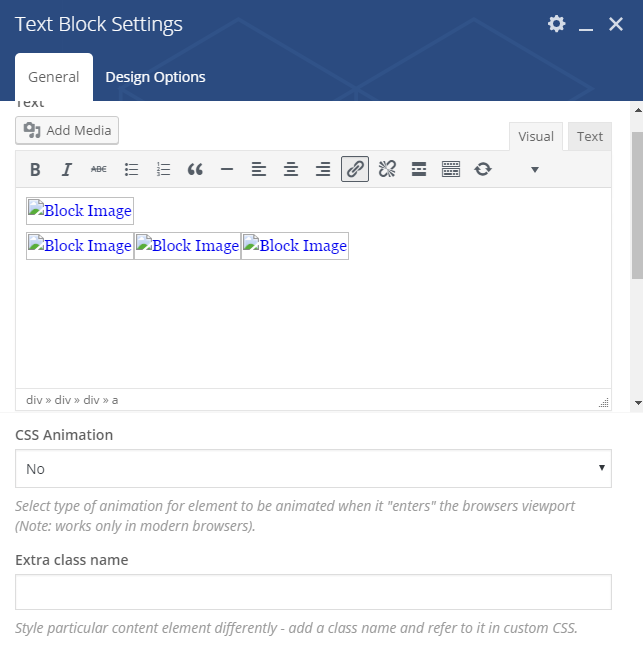
Task: Align text right
Action: click(323, 169)
